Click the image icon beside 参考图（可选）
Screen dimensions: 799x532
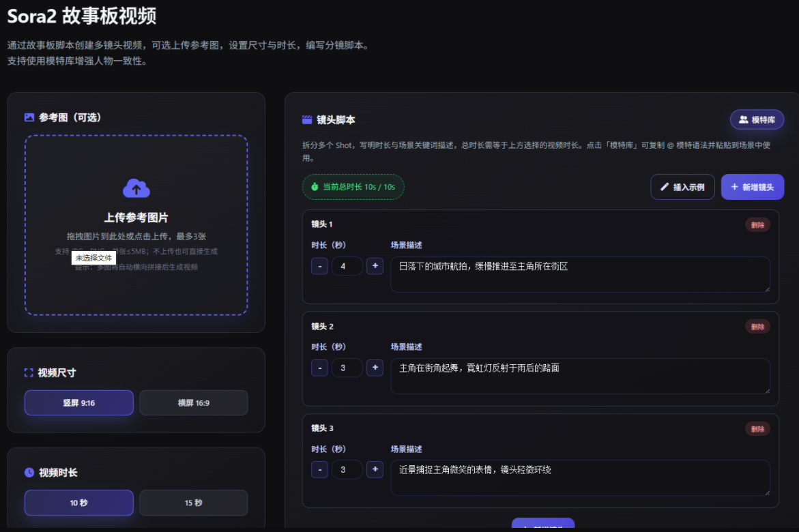(x=28, y=117)
